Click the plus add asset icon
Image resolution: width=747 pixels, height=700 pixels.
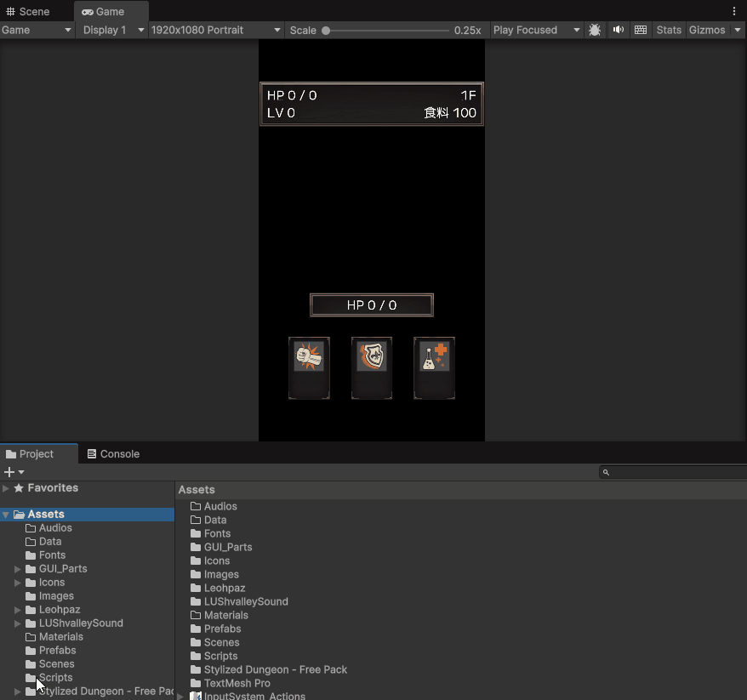[10, 472]
